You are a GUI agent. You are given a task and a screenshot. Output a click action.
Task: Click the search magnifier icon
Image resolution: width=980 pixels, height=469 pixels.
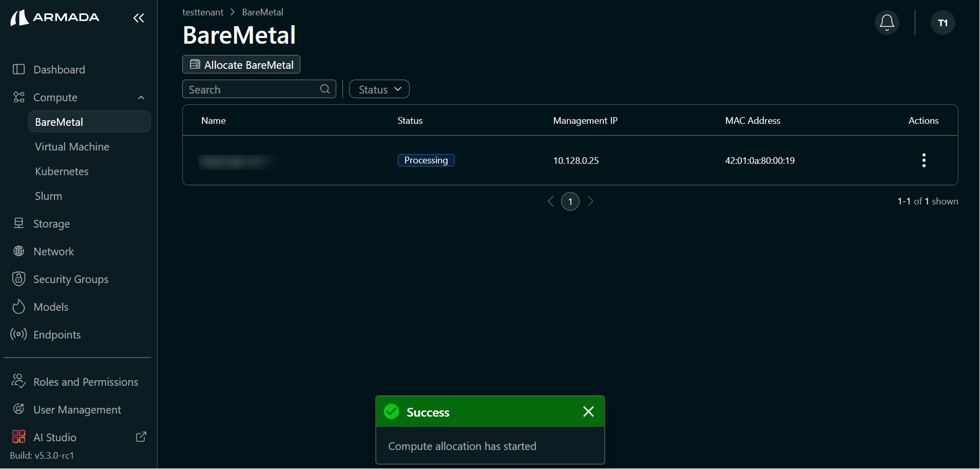pyautogui.click(x=325, y=89)
